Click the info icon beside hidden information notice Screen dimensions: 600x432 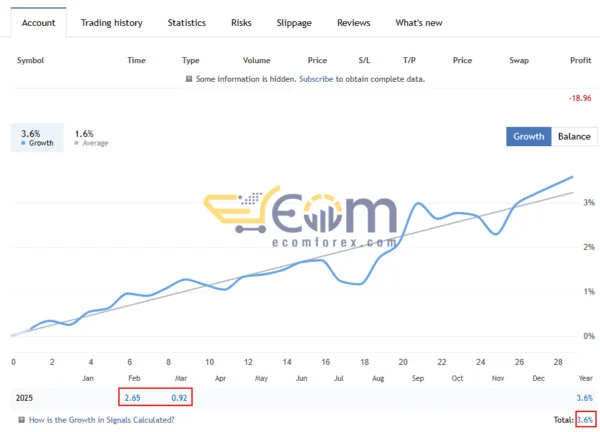pos(189,79)
